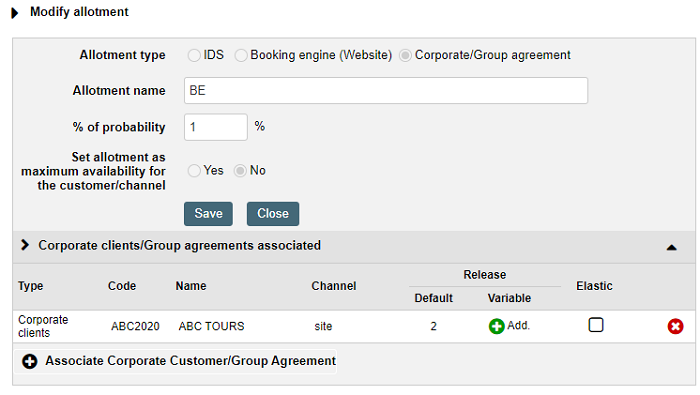Save the allotment changes
Viewport: 700px width, 395px height.
pyautogui.click(x=208, y=214)
